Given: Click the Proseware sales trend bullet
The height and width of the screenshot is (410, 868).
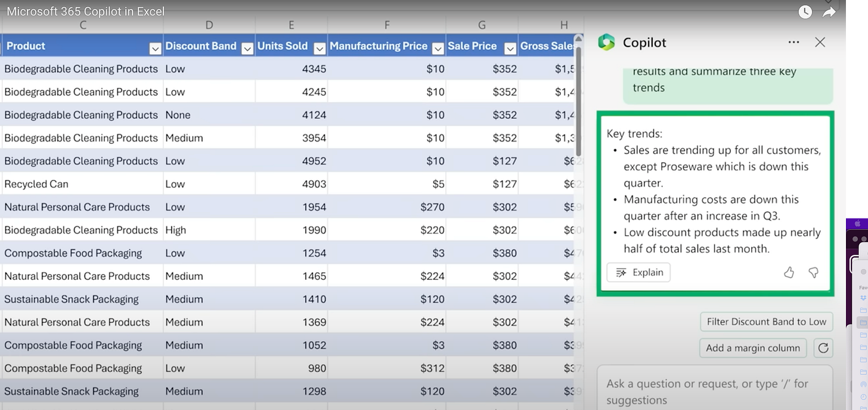Looking at the screenshot, I should pos(722,167).
